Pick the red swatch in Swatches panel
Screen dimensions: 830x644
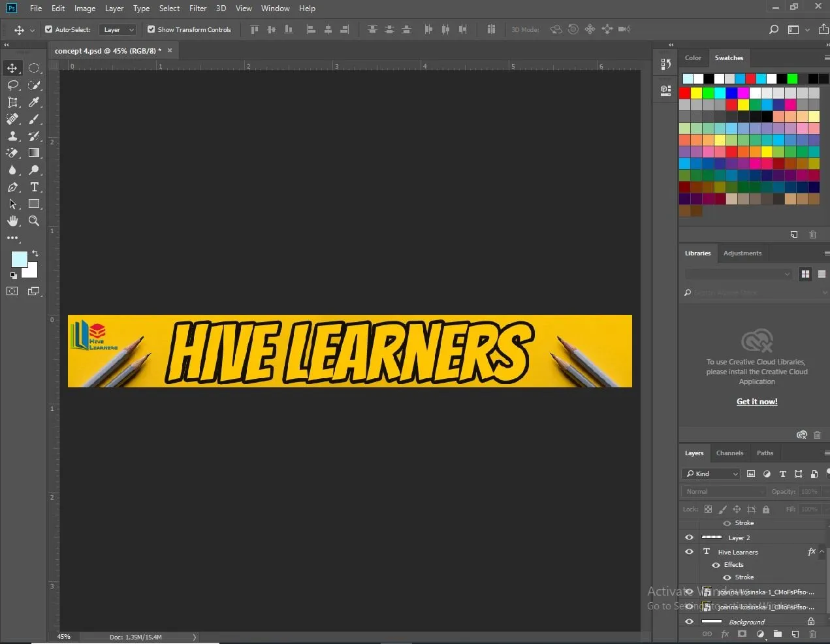pyautogui.click(x=684, y=93)
